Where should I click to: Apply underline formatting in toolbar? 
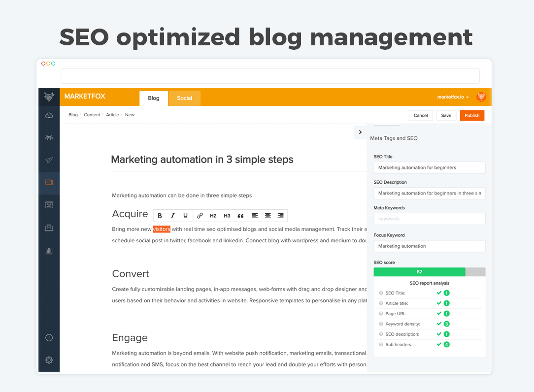pyautogui.click(x=185, y=216)
